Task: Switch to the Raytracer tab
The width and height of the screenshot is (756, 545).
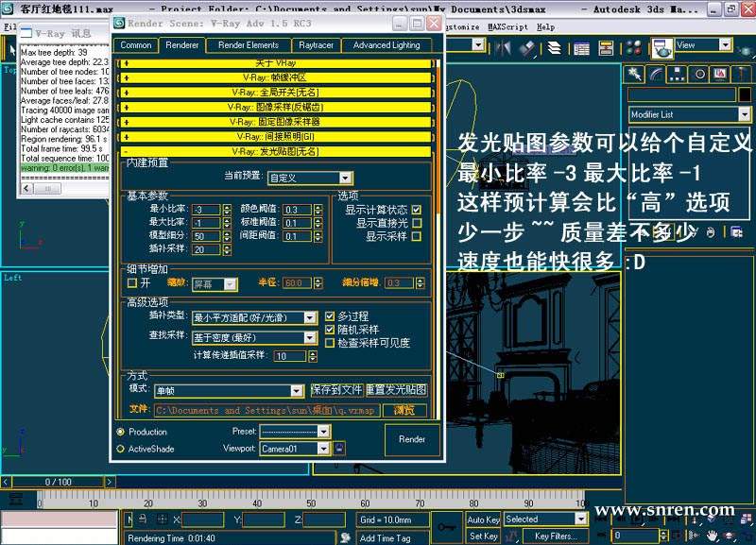Action: [316, 45]
